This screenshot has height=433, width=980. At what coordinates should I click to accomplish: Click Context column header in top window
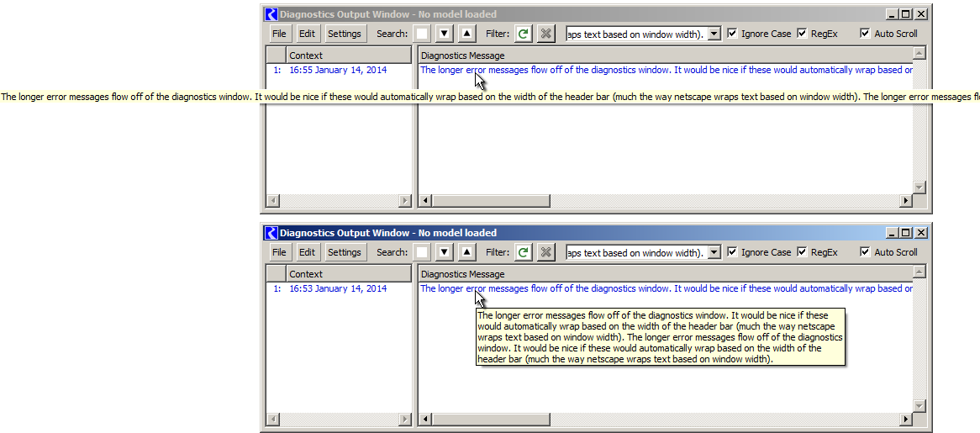coord(349,55)
